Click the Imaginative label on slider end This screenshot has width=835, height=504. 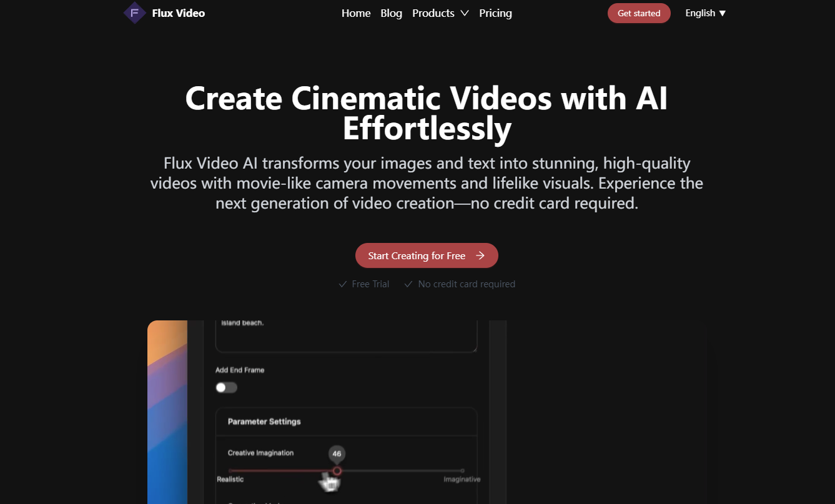click(462, 479)
